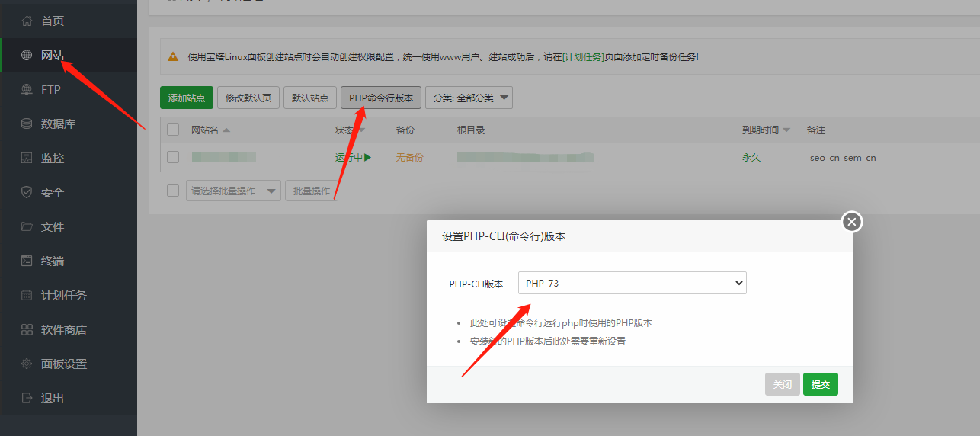Select the security shield icon
The width and height of the screenshot is (980, 436).
27,192
